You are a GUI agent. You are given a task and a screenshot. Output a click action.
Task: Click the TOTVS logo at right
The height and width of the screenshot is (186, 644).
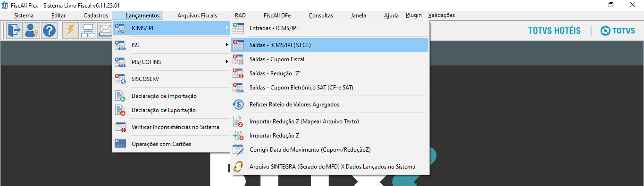(617, 31)
